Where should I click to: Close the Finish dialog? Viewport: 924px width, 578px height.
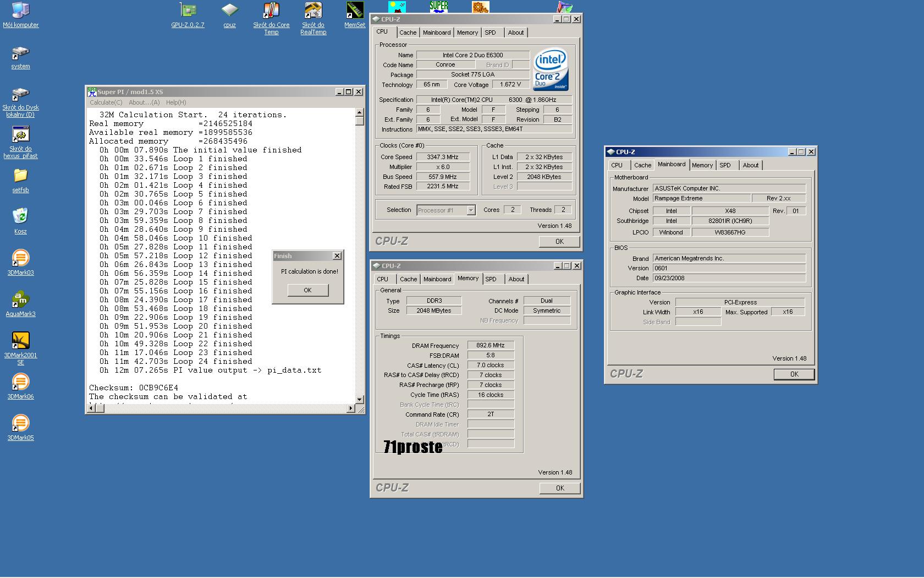(337, 256)
